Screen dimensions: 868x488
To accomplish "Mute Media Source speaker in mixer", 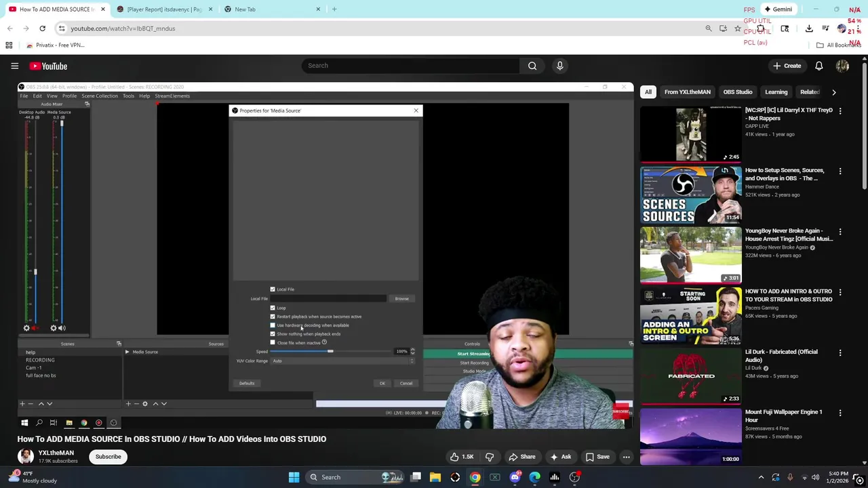I will (62, 328).
